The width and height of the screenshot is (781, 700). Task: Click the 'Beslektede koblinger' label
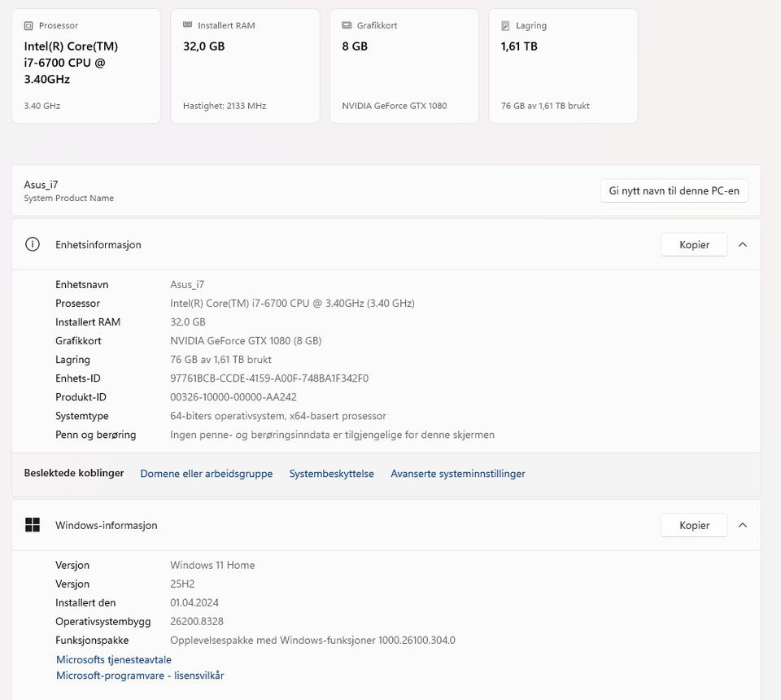(74, 473)
